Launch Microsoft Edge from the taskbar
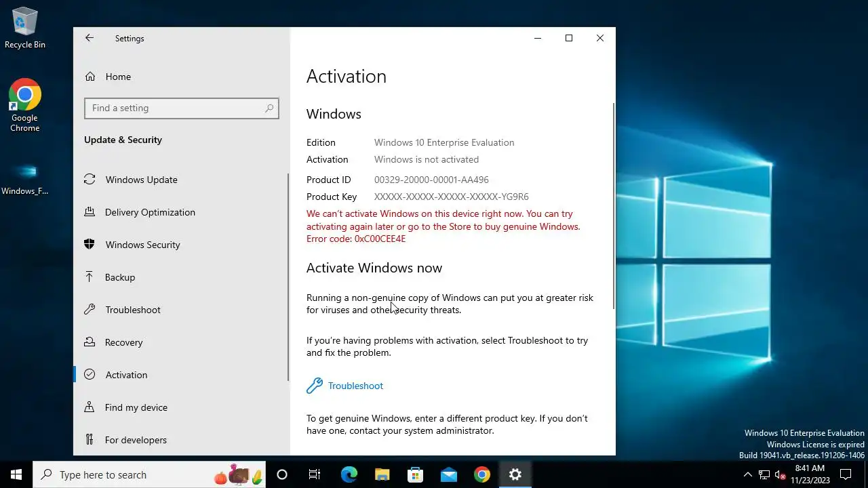The height and width of the screenshot is (488, 868). point(349,474)
